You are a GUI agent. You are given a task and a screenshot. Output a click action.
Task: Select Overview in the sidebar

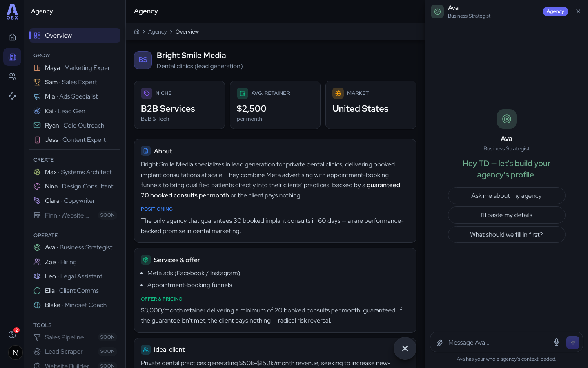75,36
